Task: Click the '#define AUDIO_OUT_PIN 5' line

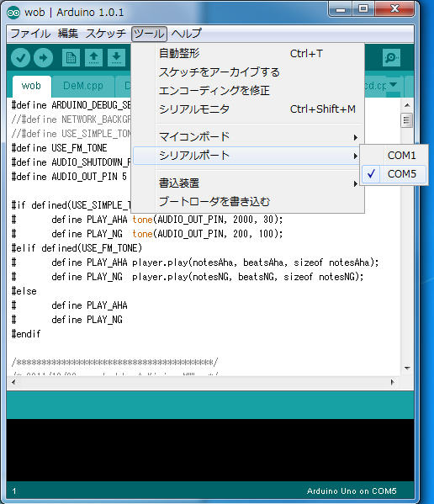Action: tap(69, 177)
